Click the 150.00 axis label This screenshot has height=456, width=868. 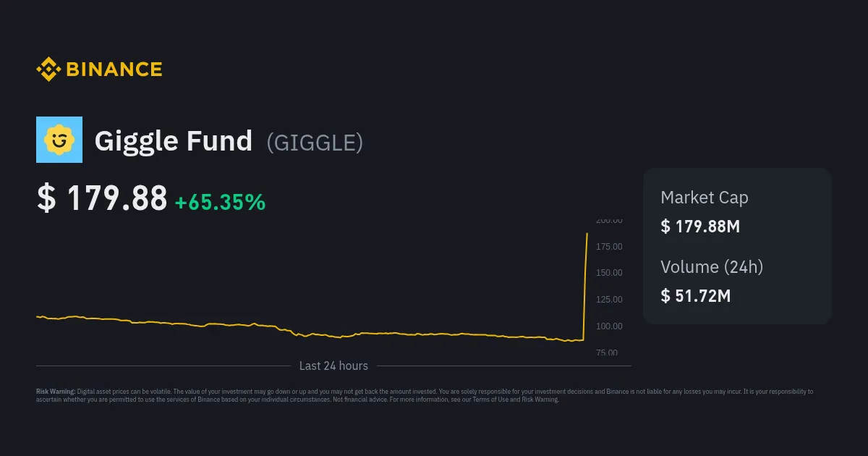(608, 273)
